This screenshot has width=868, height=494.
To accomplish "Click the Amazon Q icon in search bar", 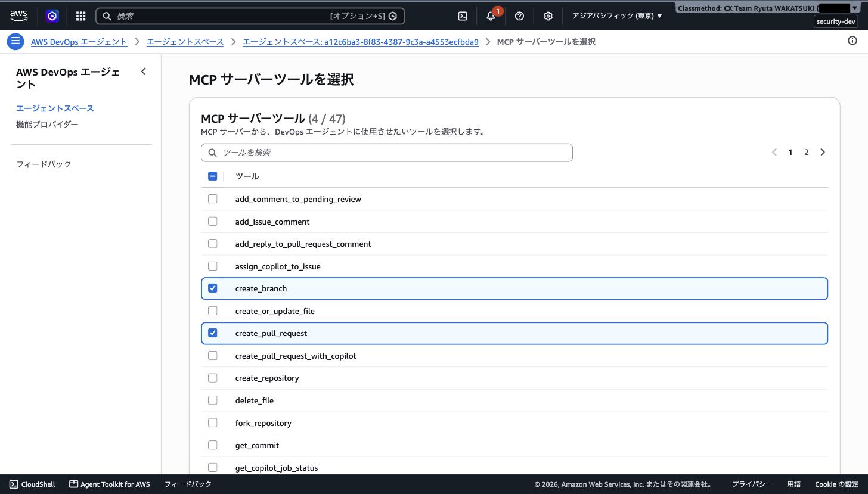I will [393, 16].
